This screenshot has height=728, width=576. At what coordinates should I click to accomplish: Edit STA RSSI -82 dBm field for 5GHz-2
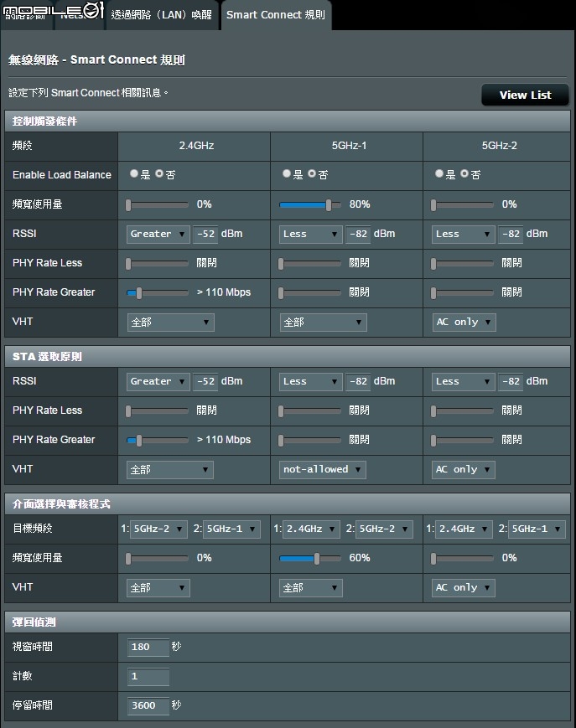(x=511, y=382)
